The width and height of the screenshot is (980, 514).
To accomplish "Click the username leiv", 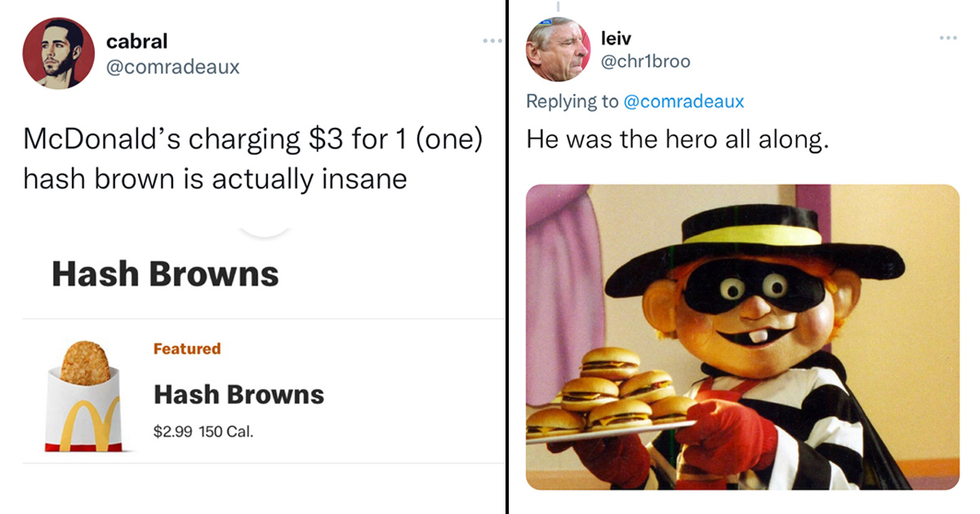I will pyautogui.click(x=614, y=38).
